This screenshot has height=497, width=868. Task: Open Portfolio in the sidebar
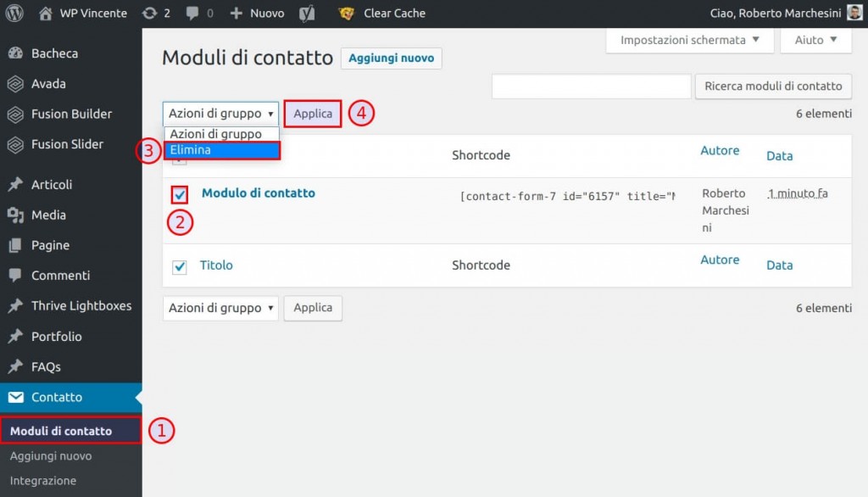coord(57,337)
